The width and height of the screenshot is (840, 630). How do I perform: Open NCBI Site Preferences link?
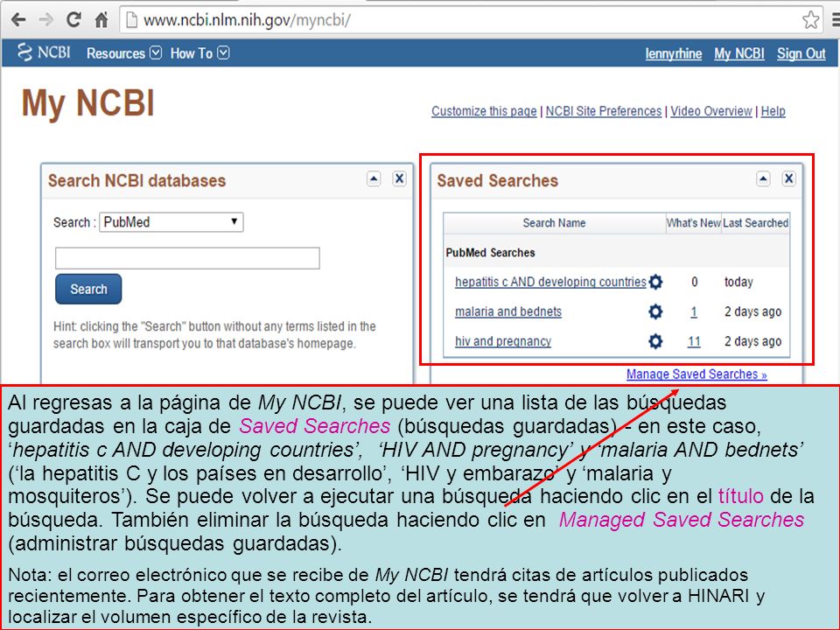[x=604, y=111]
